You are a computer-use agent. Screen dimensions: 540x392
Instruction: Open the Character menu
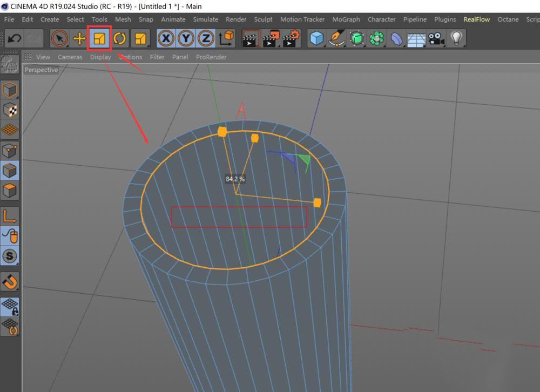[x=382, y=19]
